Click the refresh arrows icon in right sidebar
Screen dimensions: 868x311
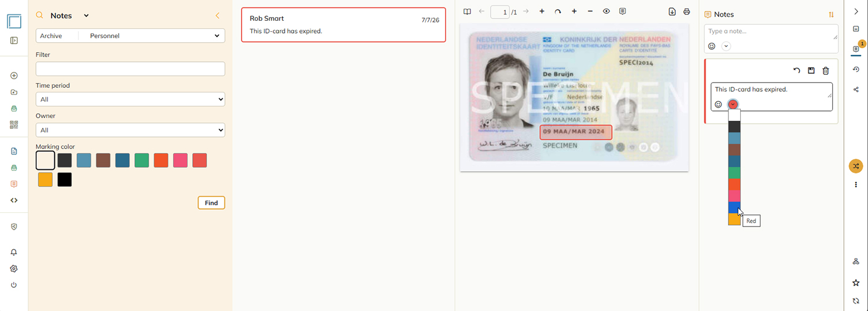tap(856, 301)
